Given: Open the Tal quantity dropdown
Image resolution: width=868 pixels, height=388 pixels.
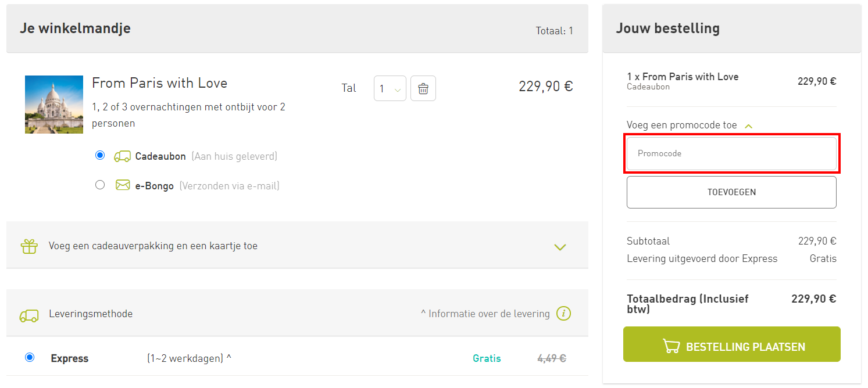Looking at the screenshot, I should click(390, 88).
